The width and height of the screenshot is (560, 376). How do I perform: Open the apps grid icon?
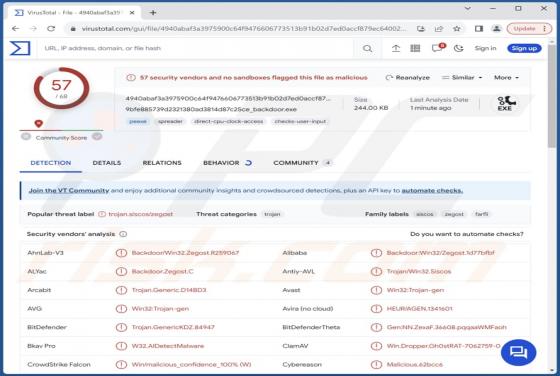[x=415, y=48]
